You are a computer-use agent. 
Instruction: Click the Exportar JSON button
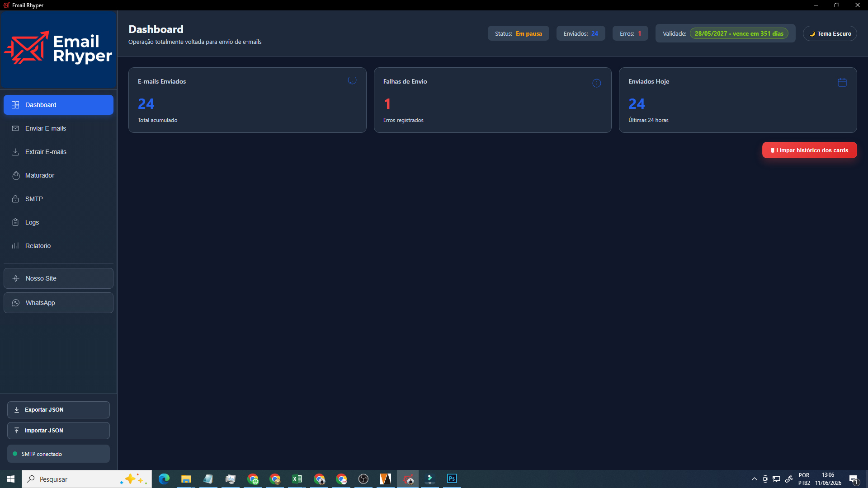58,410
